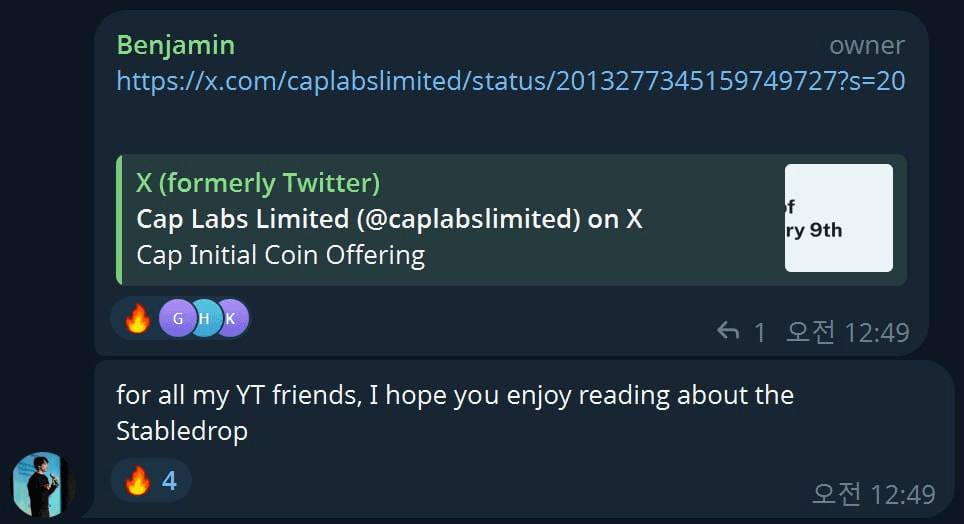Open the "Cap Labs Limited (@caplabslimited) on X" preview title
This screenshot has height=524, width=964.
click(x=389, y=219)
